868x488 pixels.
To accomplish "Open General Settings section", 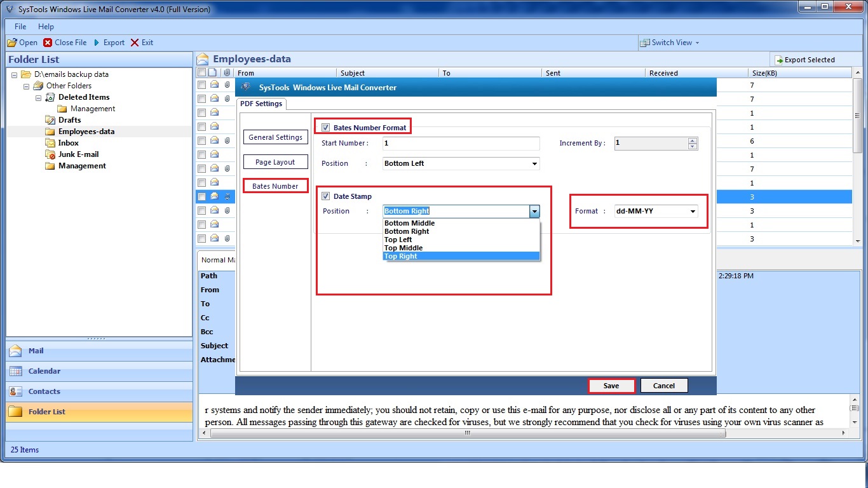I will pyautogui.click(x=275, y=137).
